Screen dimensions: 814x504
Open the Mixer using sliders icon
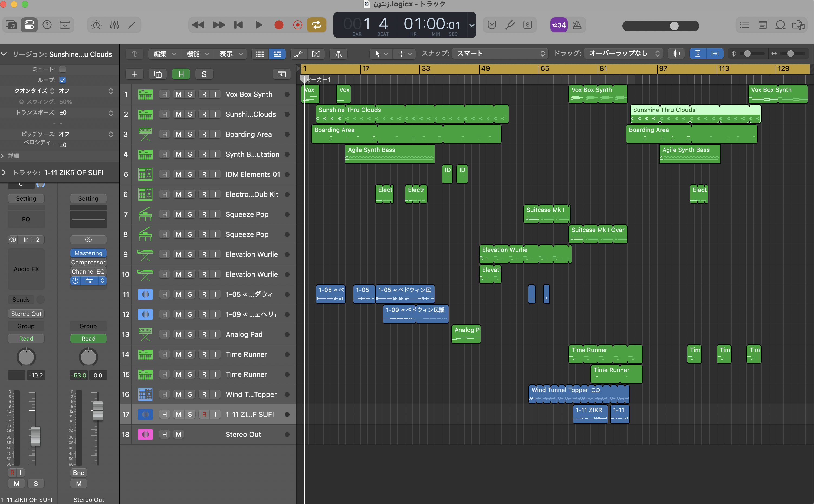click(x=114, y=25)
